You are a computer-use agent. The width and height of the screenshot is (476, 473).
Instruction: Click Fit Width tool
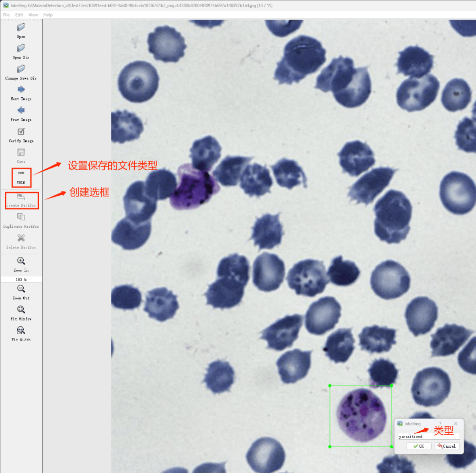tap(21, 334)
